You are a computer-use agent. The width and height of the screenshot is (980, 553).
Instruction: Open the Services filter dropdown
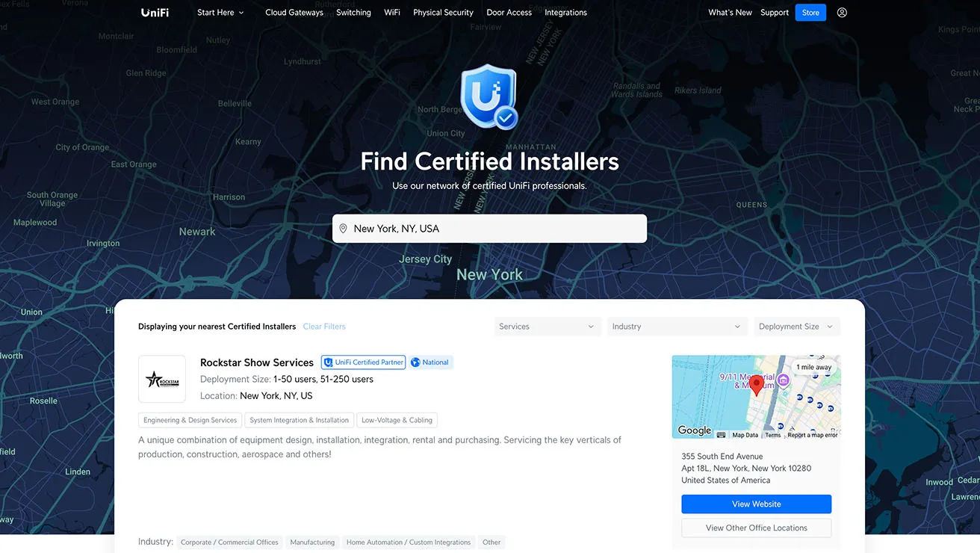pyautogui.click(x=548, y=327)
